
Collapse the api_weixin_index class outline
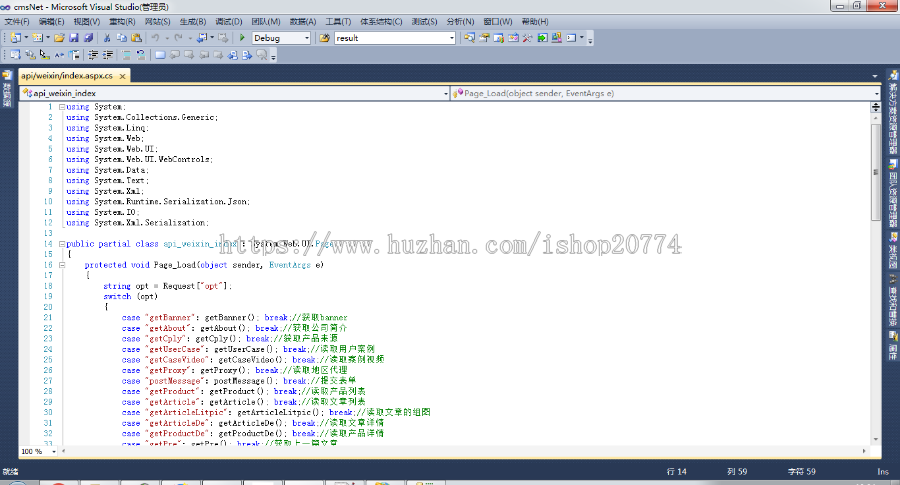pyautogui.click(x=61, y=244)
